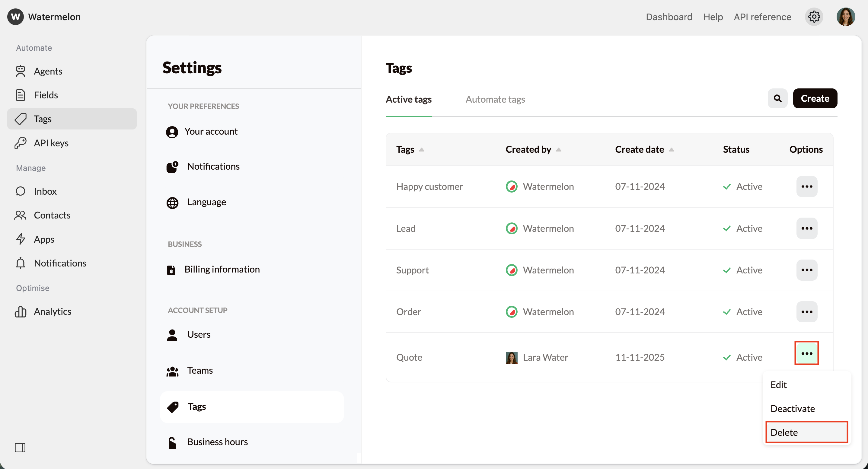The image size is (868, 469).
Task: Click the user profile avatar
Action: pos(845,17)
